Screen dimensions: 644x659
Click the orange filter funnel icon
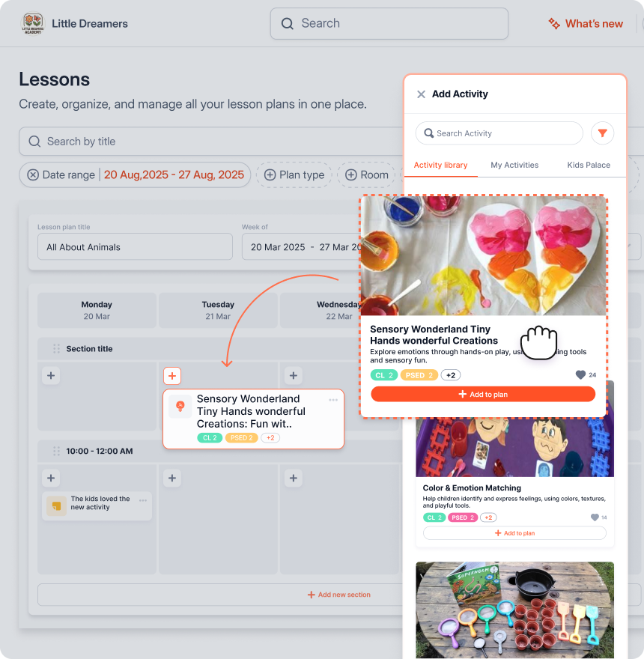pos(602,133)
